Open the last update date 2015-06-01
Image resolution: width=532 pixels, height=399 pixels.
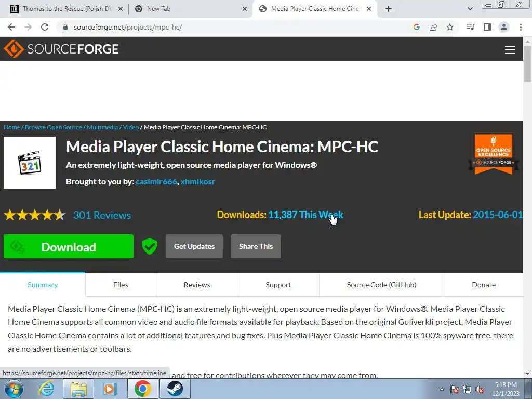pyautogui.click(x=498, y=215)
